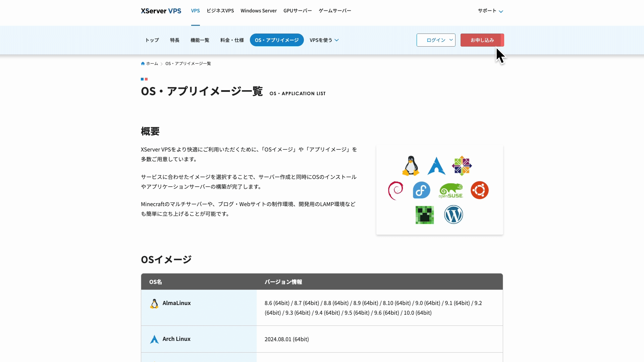Viewport: 644px width, 362px height.
Task: Select the 機能一覧 navigation item
Action: coord(200,40)
